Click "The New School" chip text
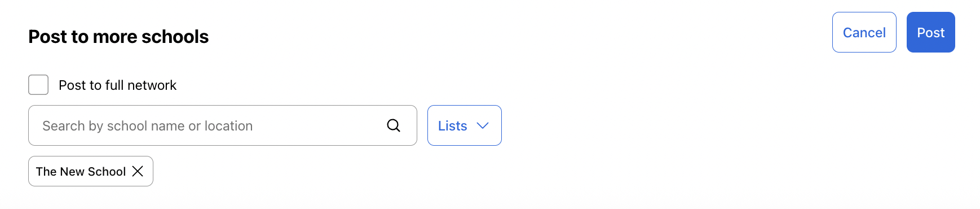This screenshot has height=209, width=980. point(81,172)
